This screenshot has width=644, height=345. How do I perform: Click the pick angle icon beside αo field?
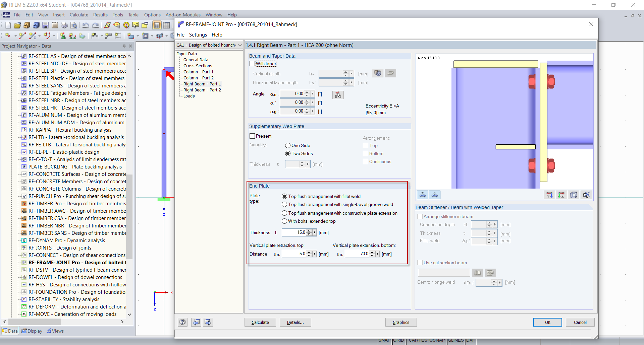338,95
